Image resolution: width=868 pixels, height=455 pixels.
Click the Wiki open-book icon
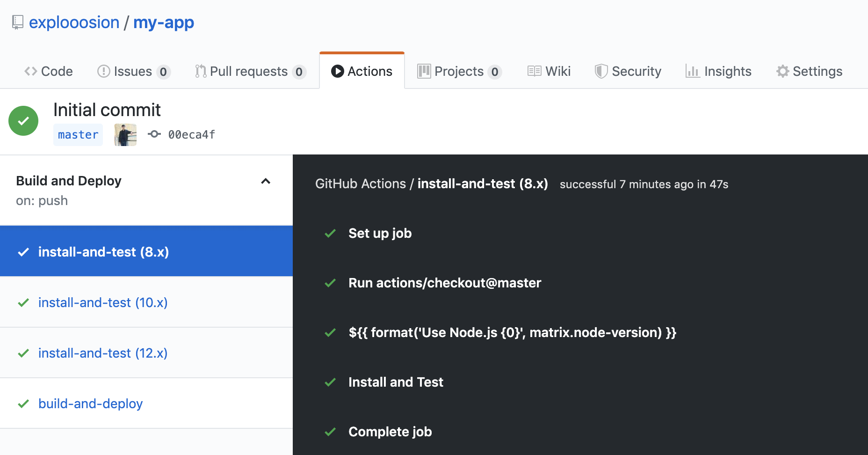[x=534, y=71]
